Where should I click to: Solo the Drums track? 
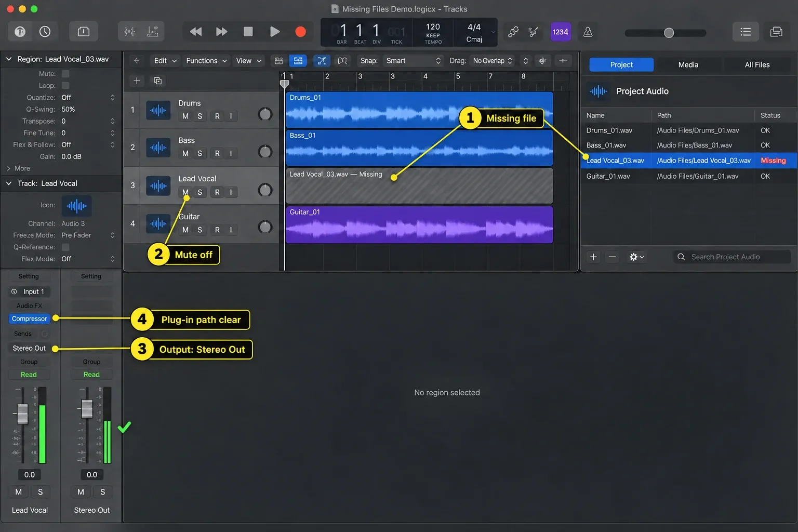tap(200, 116)
